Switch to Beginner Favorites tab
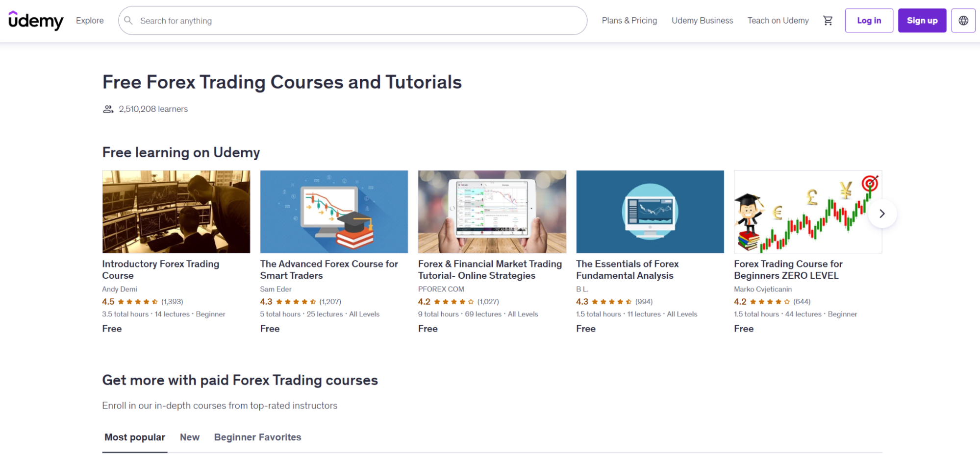This screenshot has width=980, height=457. 257,437
